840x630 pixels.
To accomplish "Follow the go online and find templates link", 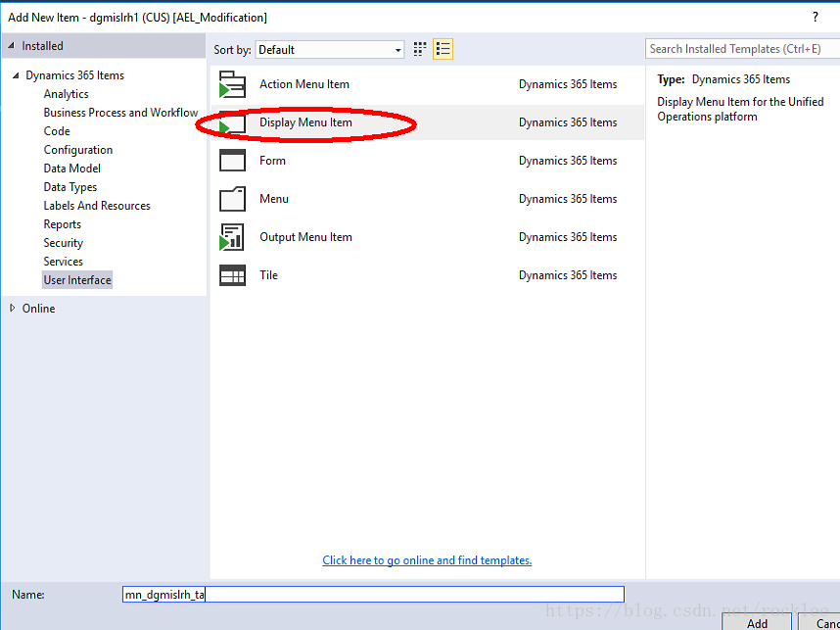I will (427, 560).
